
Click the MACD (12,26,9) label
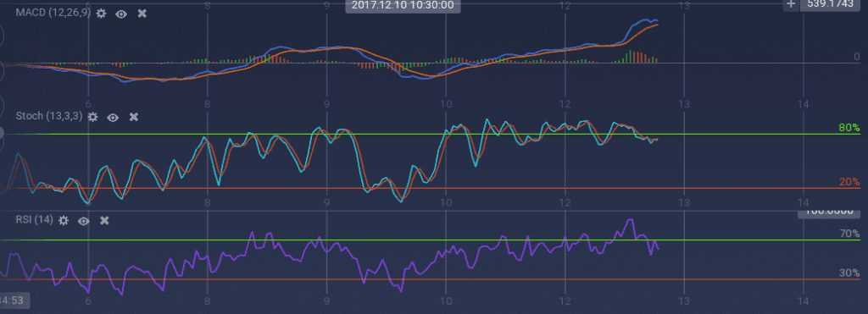pos(53,13)
